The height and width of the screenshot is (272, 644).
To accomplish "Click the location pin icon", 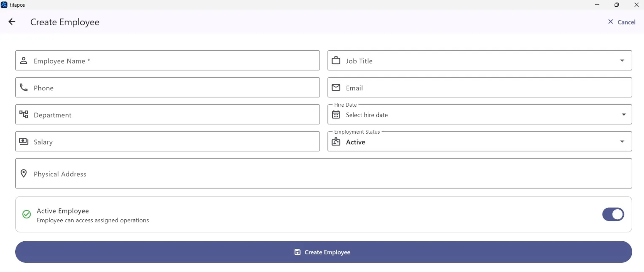I will point(24,173).
